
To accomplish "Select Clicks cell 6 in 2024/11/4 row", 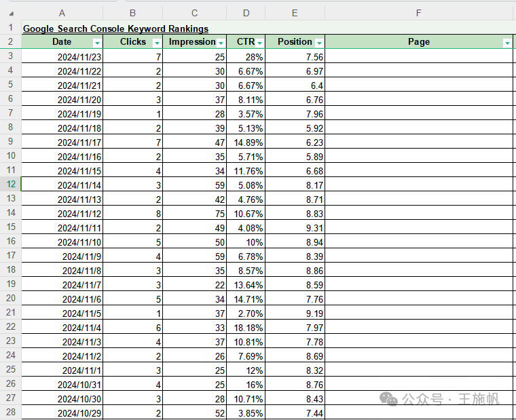I will (132, 328).
